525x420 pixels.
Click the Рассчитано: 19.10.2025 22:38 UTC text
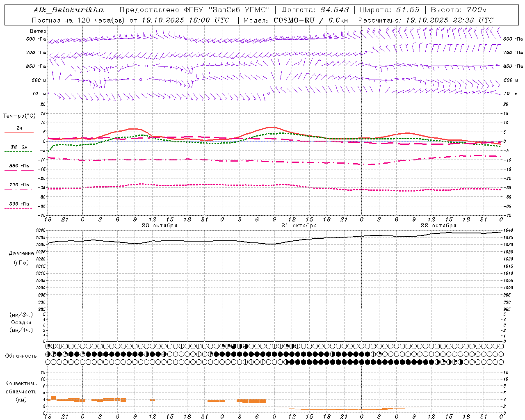click(426, 20)
